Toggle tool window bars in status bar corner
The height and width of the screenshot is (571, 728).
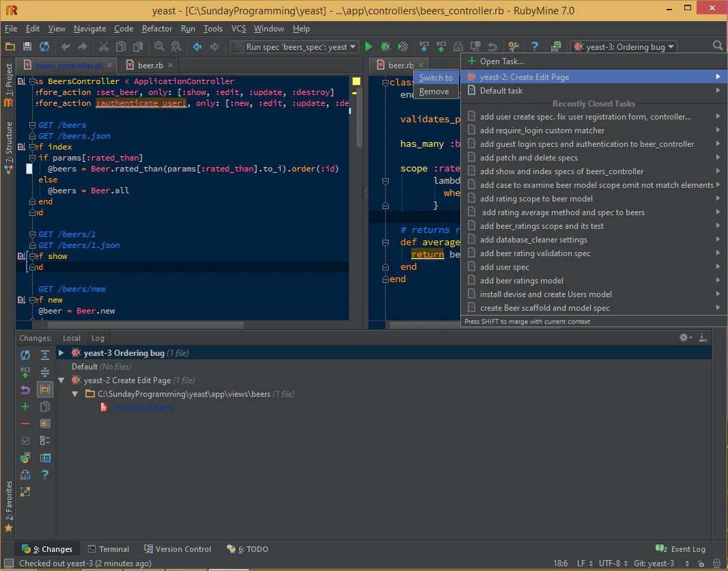[8, 563]
